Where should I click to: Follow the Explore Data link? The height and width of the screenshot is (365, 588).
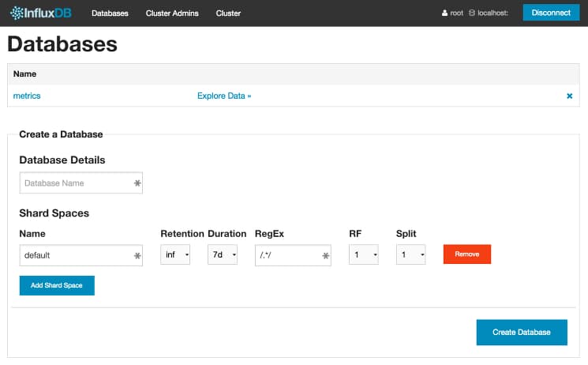coord(224,96)
